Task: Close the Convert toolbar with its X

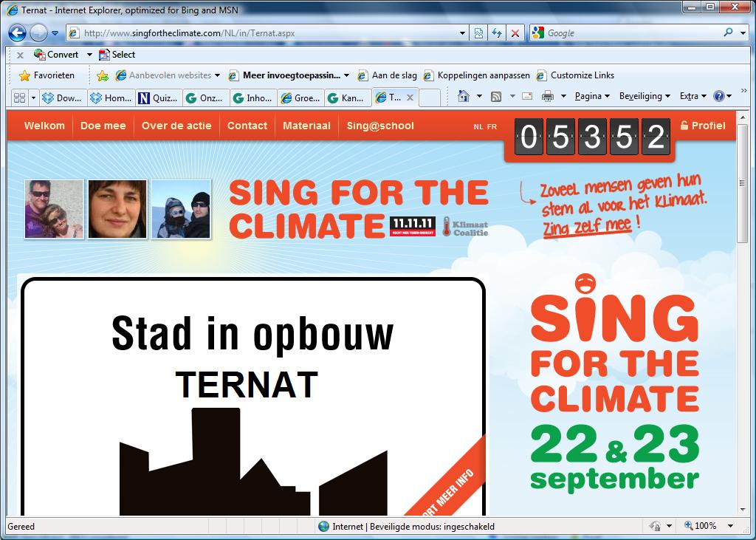Action: pos(20,55)
